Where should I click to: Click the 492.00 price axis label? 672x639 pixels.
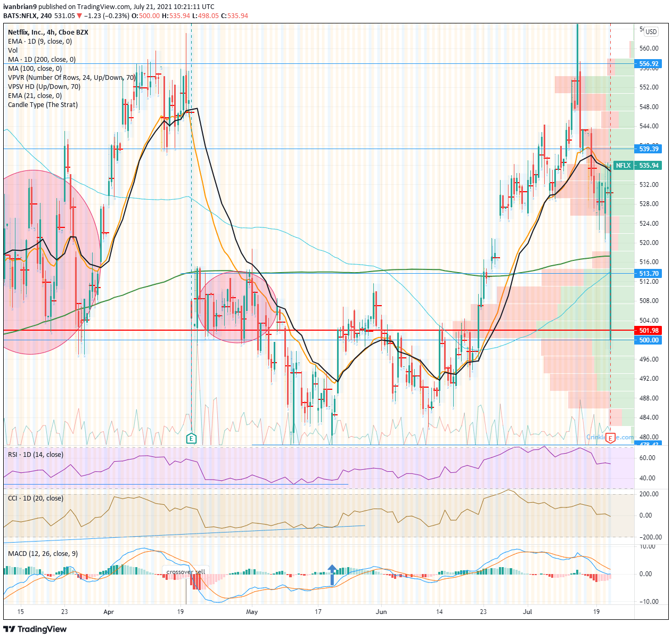coord(649,378)
